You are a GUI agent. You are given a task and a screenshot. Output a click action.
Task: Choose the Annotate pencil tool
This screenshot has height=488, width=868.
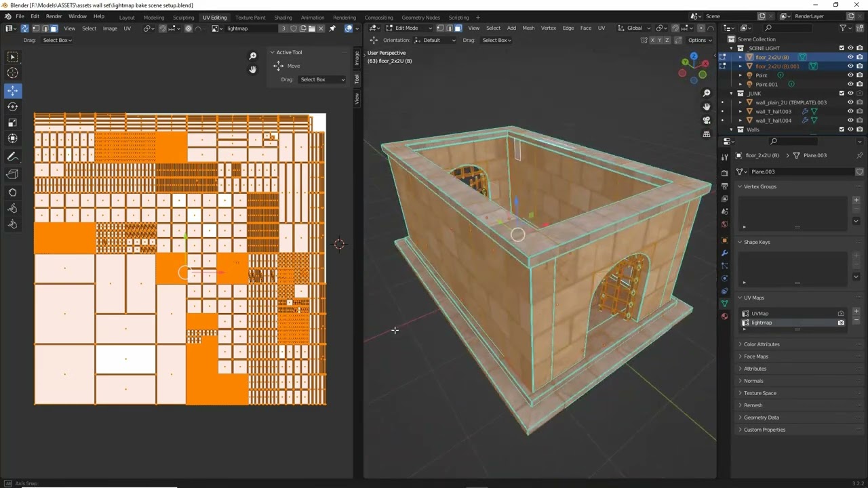(13, 157)
